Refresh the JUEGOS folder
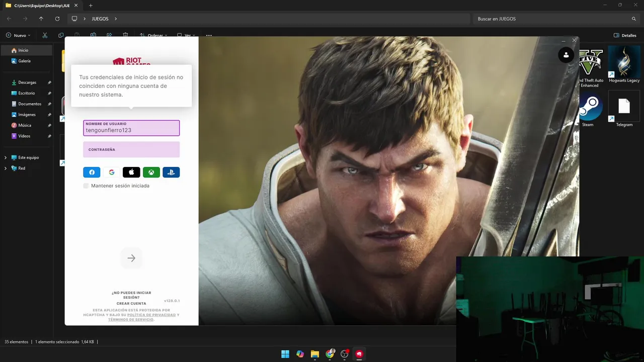Screen dimensions: 644x362 click(57, 19)
